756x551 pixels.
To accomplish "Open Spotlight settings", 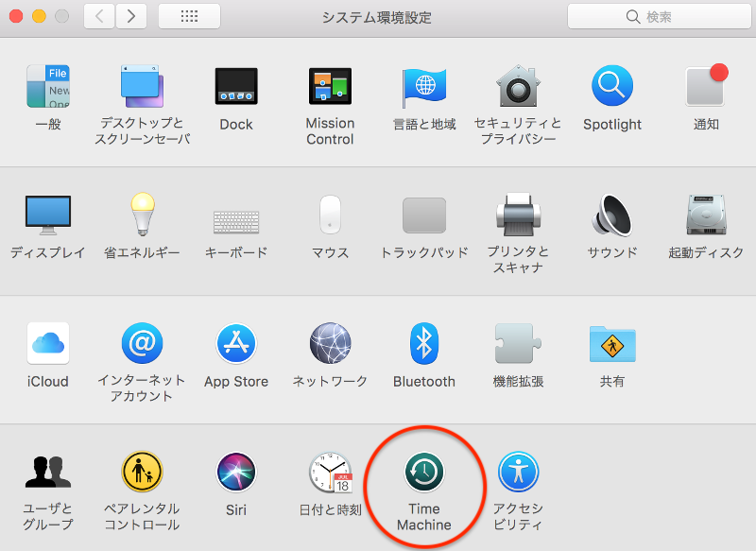I will click(611, 86).
